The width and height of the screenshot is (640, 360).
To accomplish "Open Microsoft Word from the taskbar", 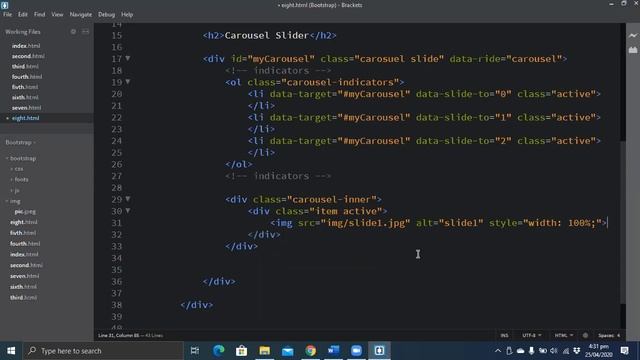I will (333, 351).
